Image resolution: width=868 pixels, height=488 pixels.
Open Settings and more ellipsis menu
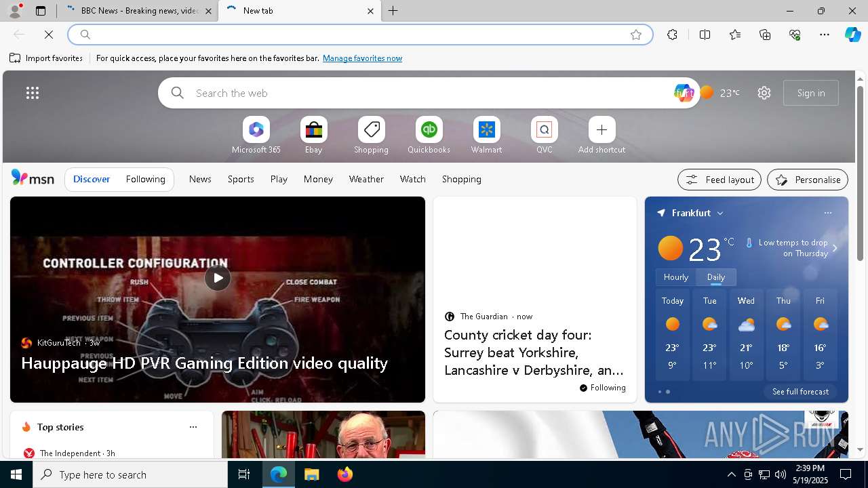[825, 35]
